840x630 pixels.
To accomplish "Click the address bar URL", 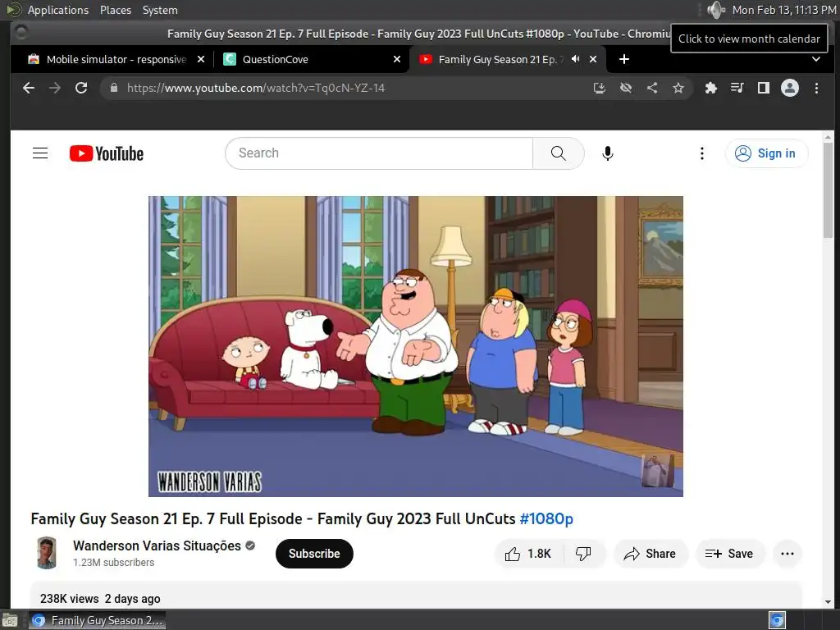I will tap(256, 88).
